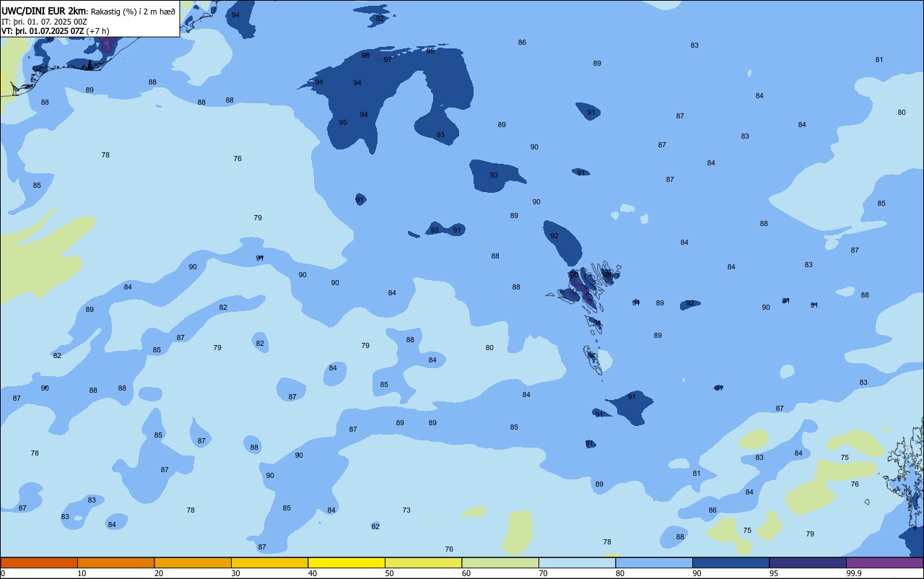Click the valid time "VT: þri. 01.07.2025 07Z"
924x579 pixels.
(43, 30)
